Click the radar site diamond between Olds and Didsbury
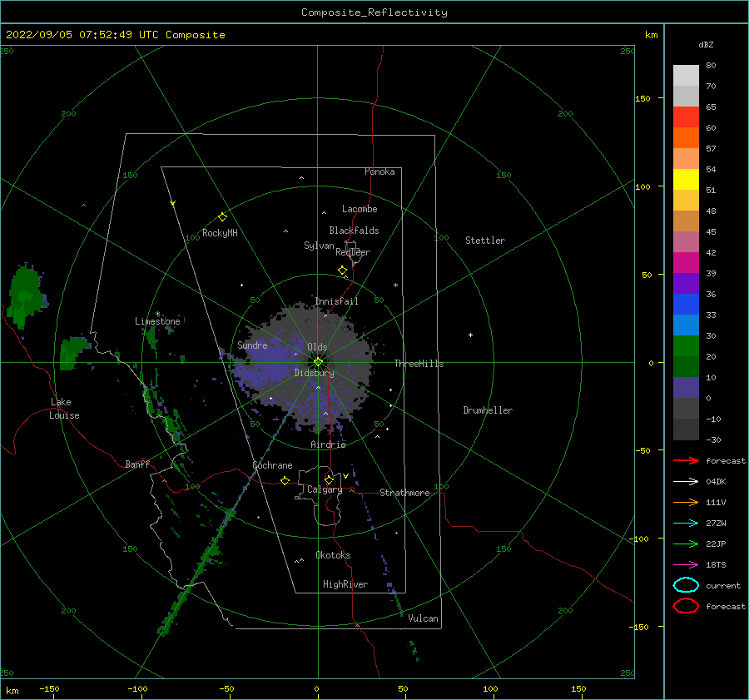 point(318,362)
